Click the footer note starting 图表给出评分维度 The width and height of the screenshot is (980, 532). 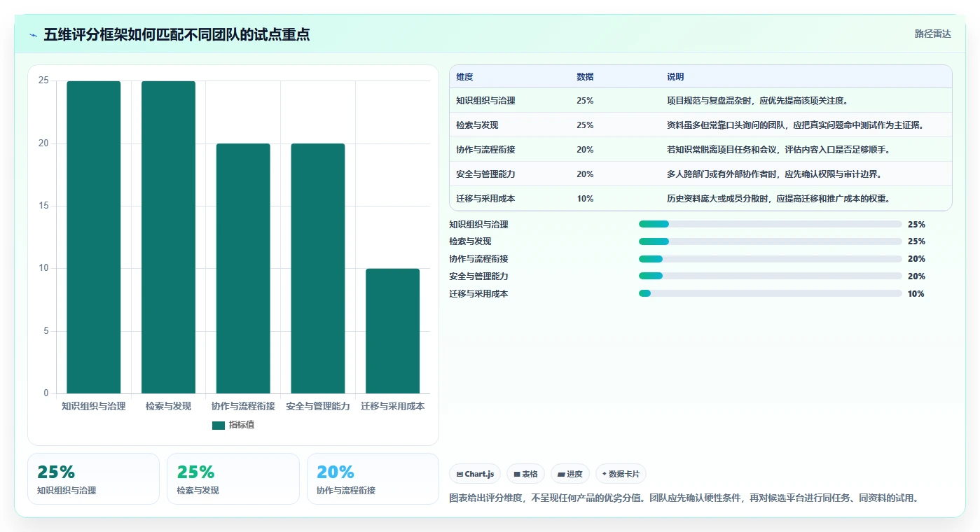click(684, 498)
